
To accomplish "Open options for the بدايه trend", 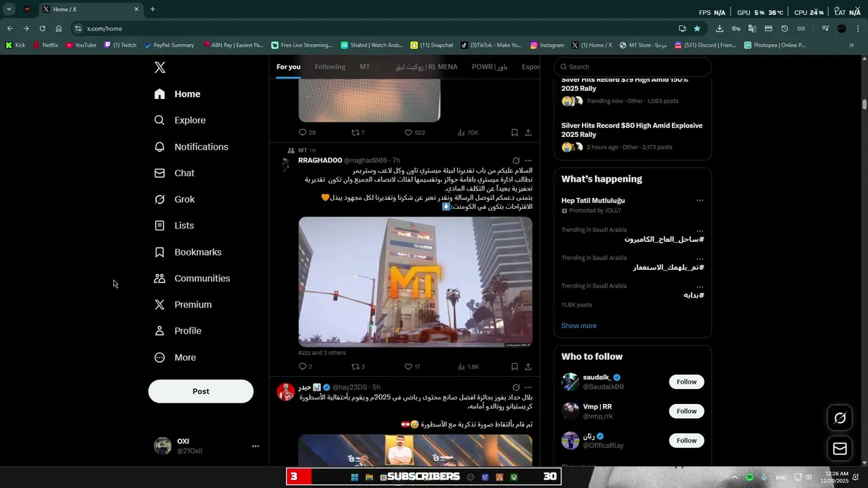I will (700, 287).
